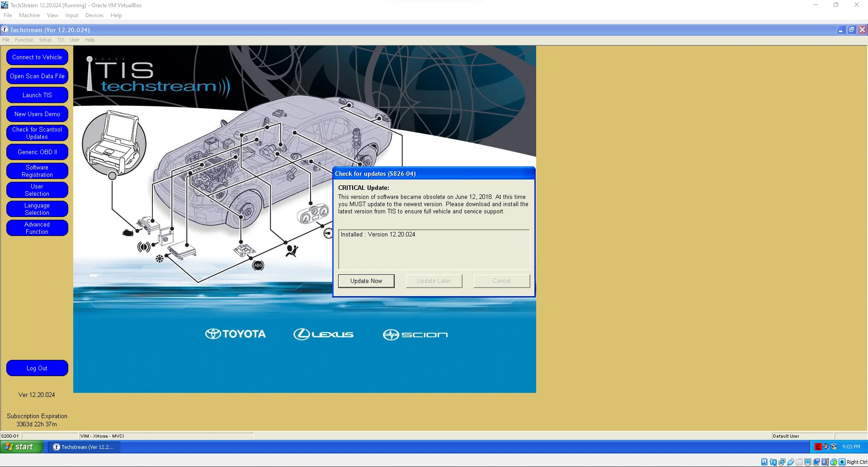Screen dimensions: 868x467
Task: Click the system clock 9:03 PM
Action: pyautogui.click(x=851, y=447)
